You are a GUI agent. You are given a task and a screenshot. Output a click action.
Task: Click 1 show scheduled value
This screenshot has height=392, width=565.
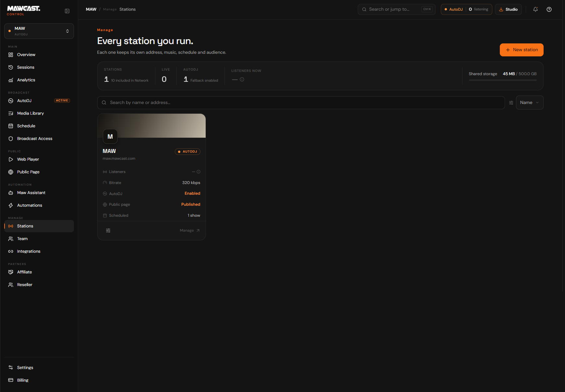[194, 215]
